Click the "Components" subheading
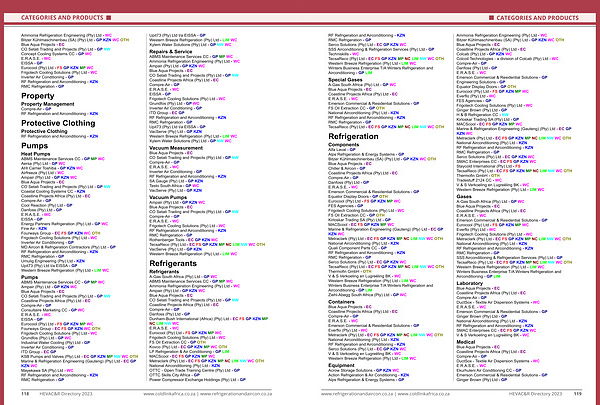 click(x=343, y=145)
